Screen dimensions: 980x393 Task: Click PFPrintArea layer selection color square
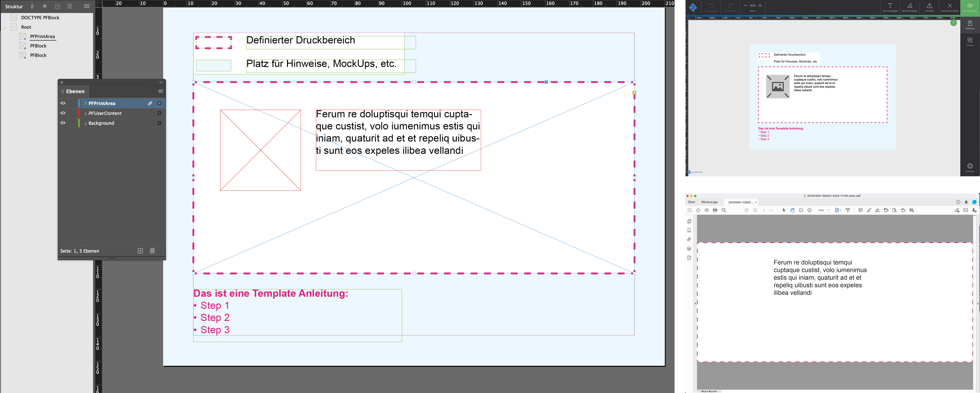tap(159, 103)
